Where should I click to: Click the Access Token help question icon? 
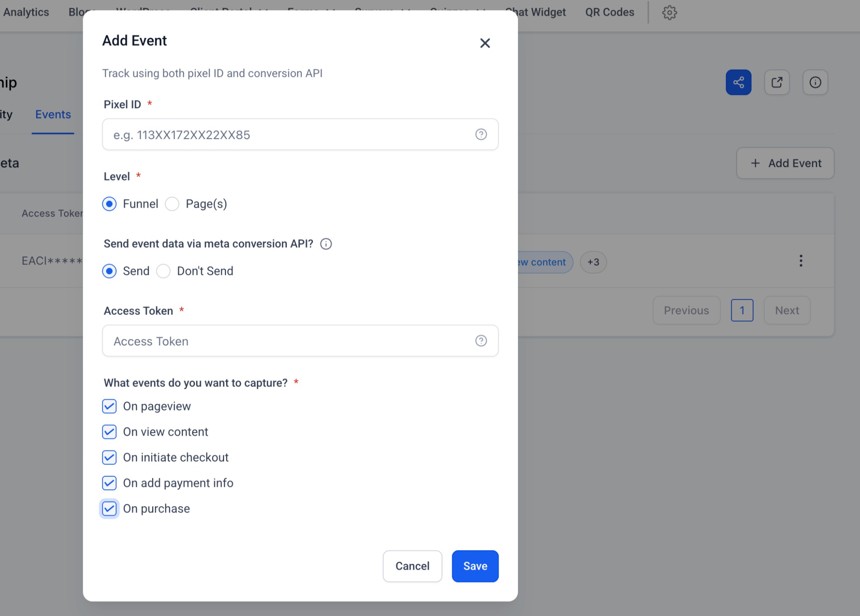click(x=481, y=341)
